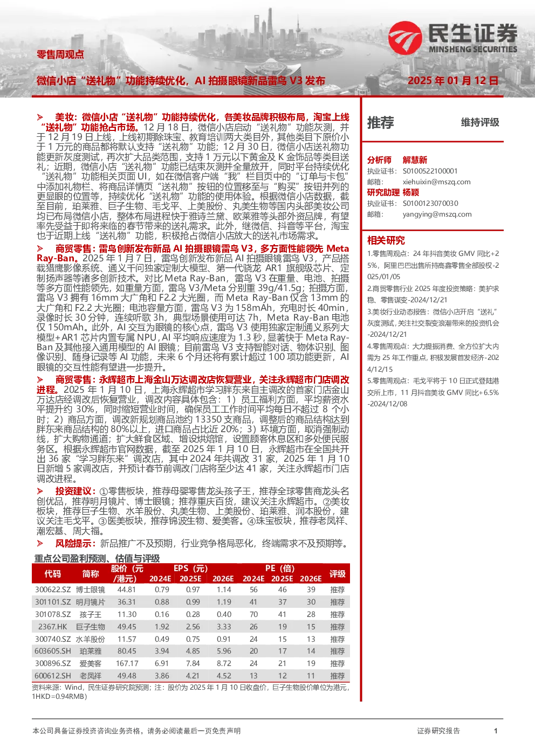Click 2026E EPS value '5.96'
Viewport: 535px width, 756px height.
pyautogui.click(x=224, y=651)
